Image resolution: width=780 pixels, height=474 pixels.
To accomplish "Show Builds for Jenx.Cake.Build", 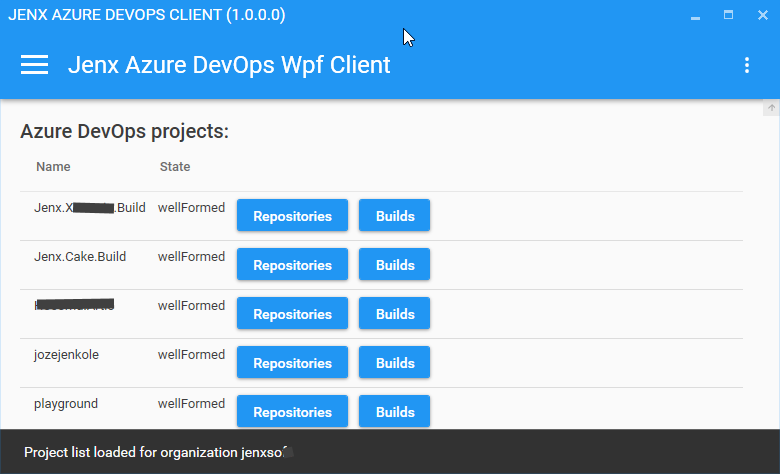I will point(394,265).
